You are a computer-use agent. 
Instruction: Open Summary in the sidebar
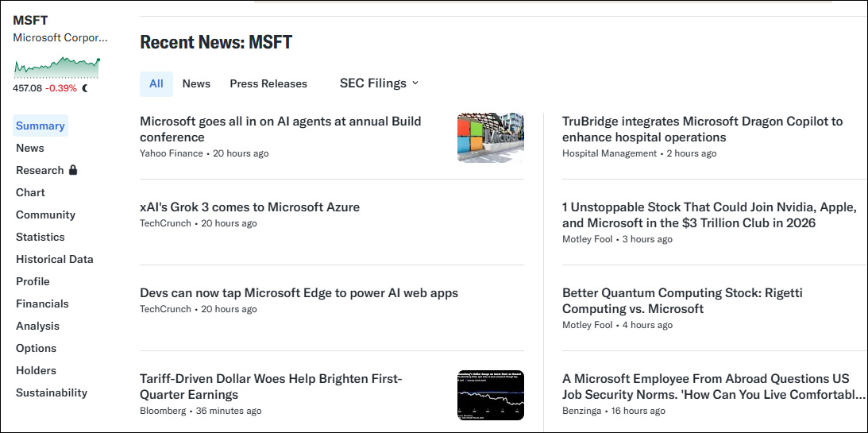[x=41, y=126]
